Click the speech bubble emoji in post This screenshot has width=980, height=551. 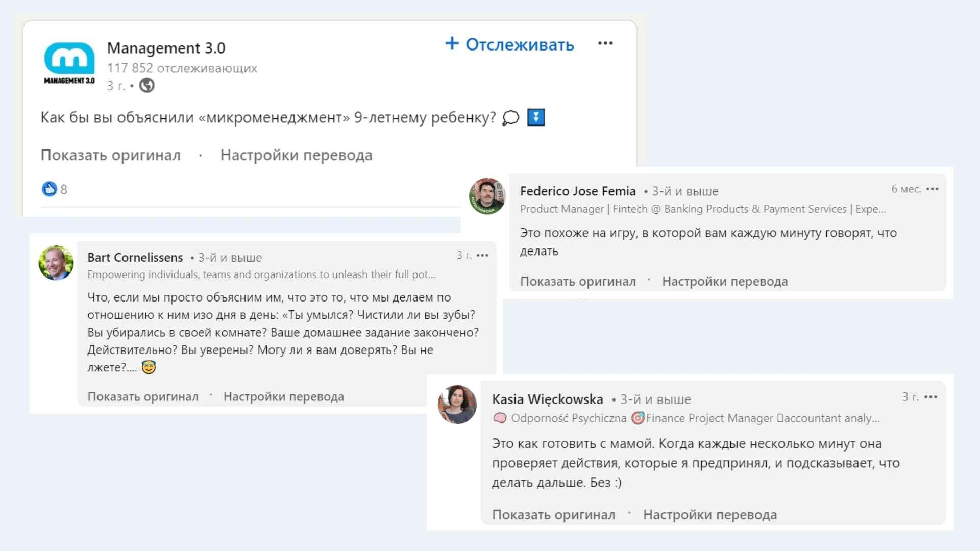(x=510, y=118)
